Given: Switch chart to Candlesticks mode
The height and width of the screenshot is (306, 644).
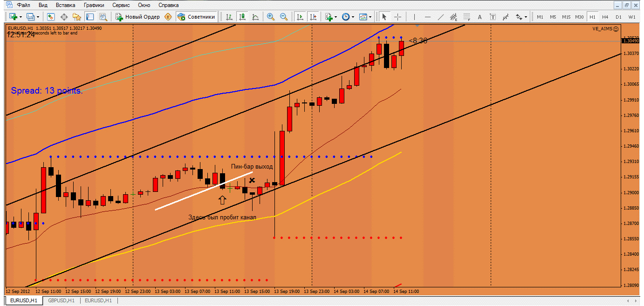Looking at the screenshot, I should click(x=242, y=17).
